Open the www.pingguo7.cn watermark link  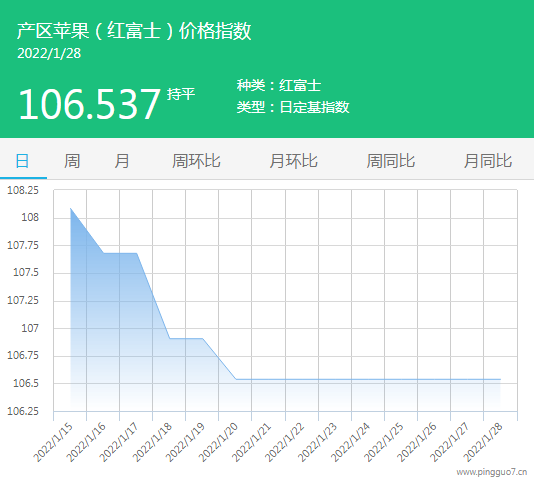click(492, 472)
